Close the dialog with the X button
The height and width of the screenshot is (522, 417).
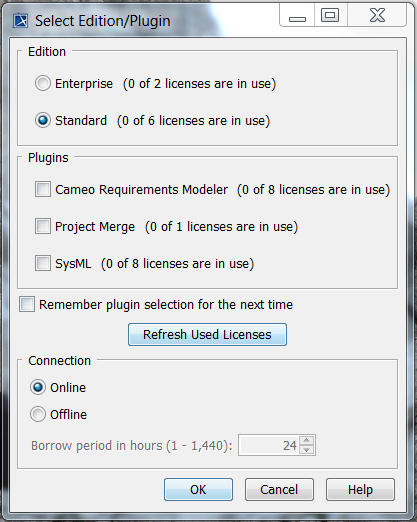point(377,15)
